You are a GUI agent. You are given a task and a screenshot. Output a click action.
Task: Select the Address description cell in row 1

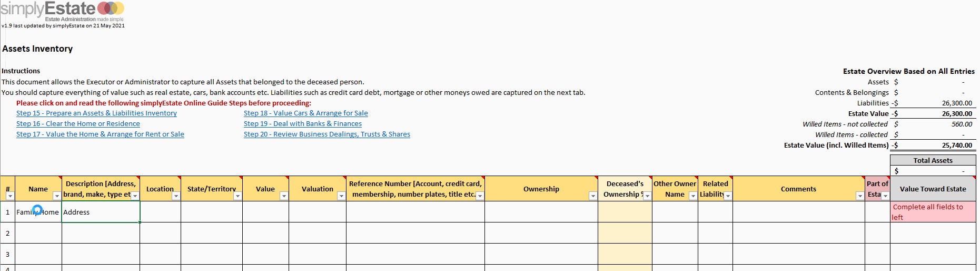[x=101, y=212]
